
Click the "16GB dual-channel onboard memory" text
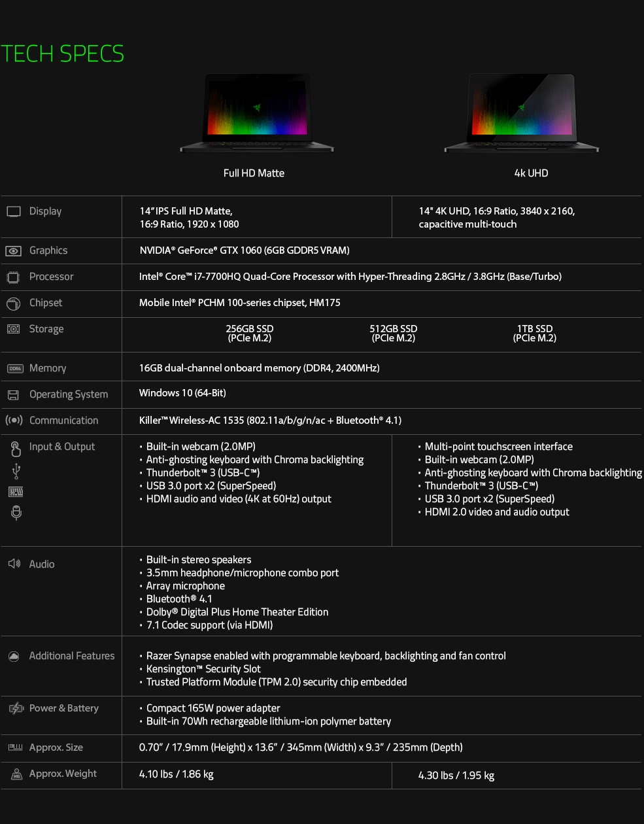(x=260, y=368)
